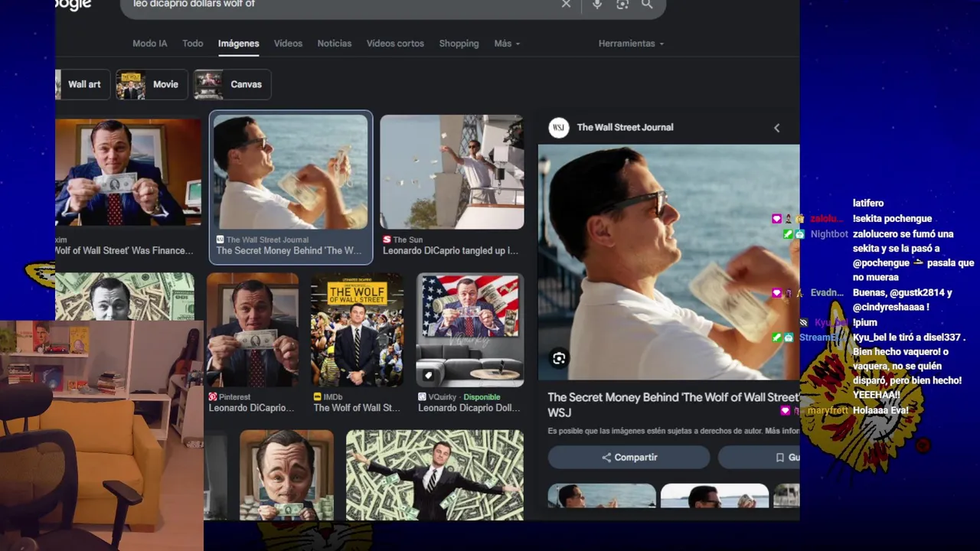Clear the search box with the X icon
The width and height of the screenshot is (980, 551).
tap(566, 4)
